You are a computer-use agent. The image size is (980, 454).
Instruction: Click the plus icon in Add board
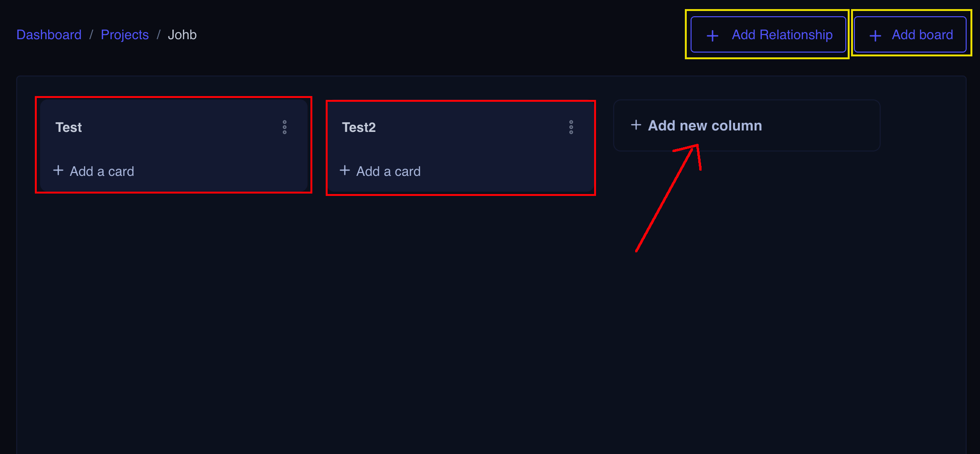(x=875, y=36)
